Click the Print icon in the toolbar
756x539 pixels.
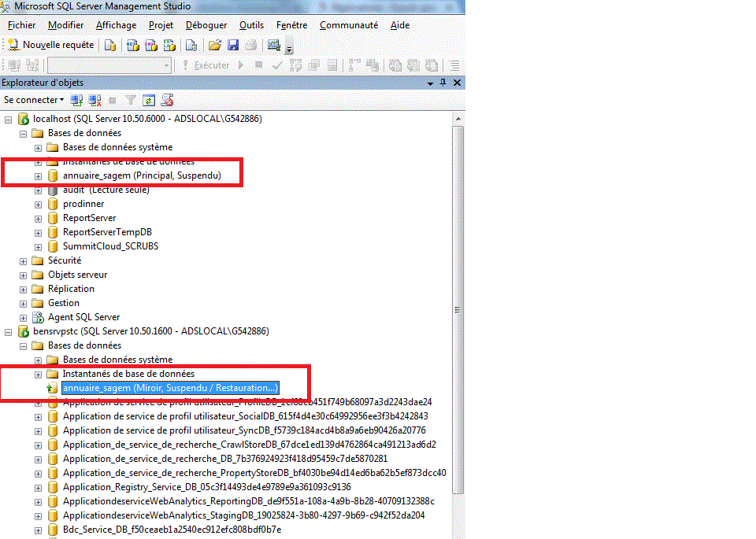point(250,46)
